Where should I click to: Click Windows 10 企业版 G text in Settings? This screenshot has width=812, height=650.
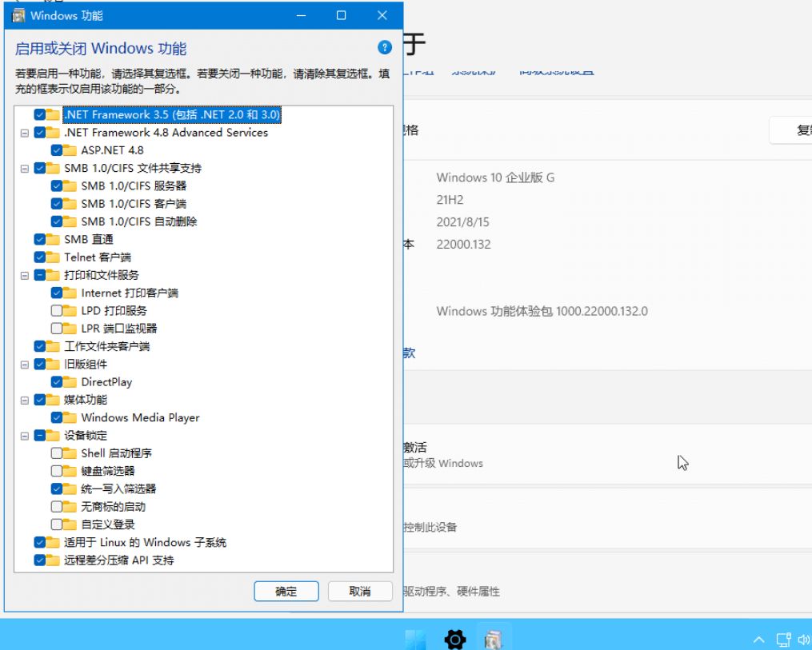click(x=495, y=177)
